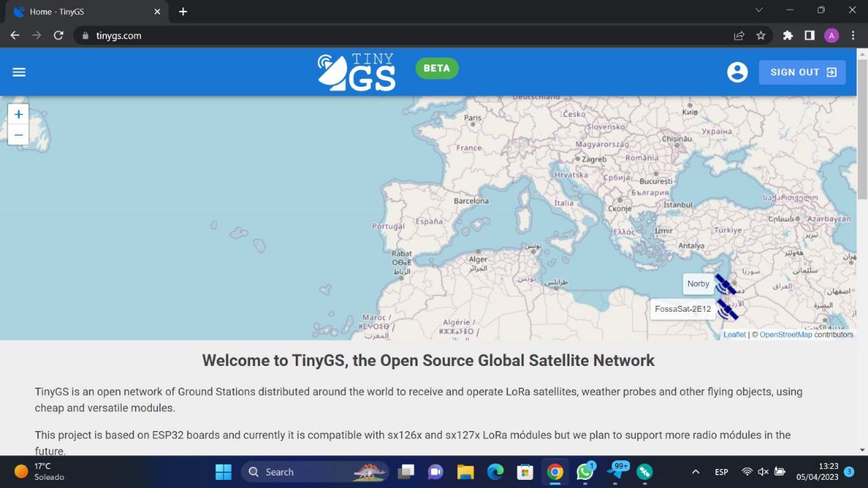
Task: Click the TinyGS logo
Action: (357, 72)
